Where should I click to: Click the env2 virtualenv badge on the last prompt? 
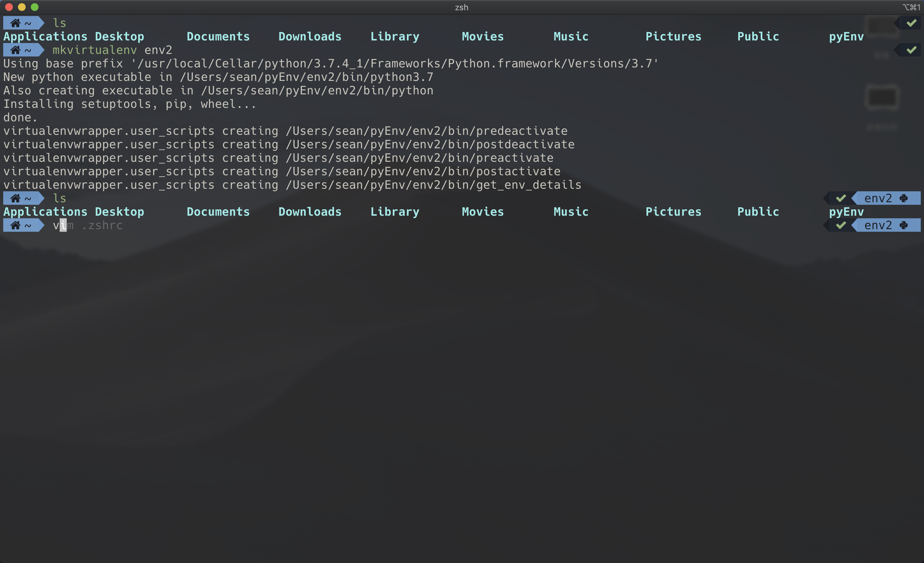click(x=877, y=225)
